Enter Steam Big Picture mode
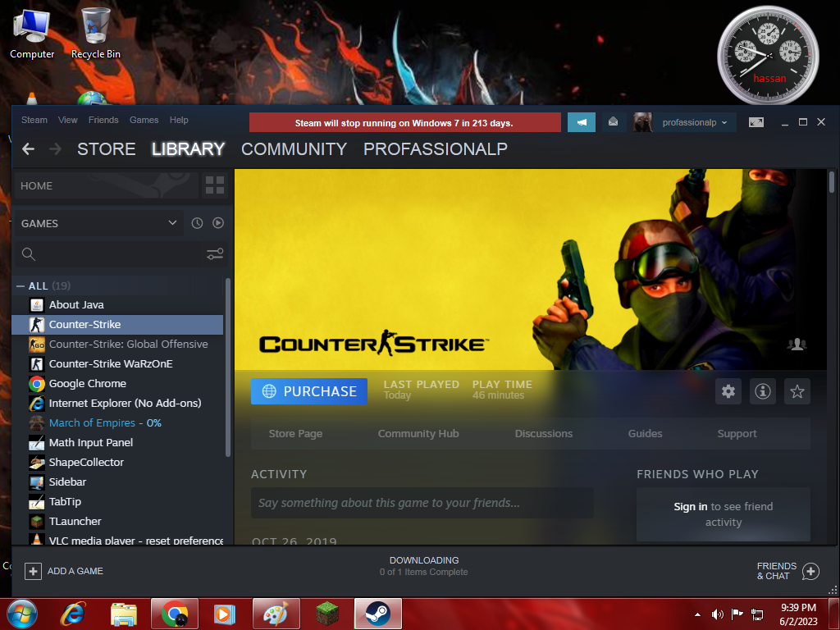This screenshot has width=840, height=630. click(756, 122)
